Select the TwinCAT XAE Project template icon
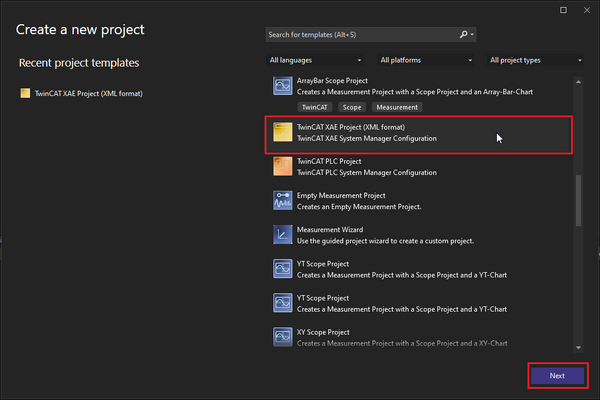This screenshot has width=600, height=400. [282, 132]
